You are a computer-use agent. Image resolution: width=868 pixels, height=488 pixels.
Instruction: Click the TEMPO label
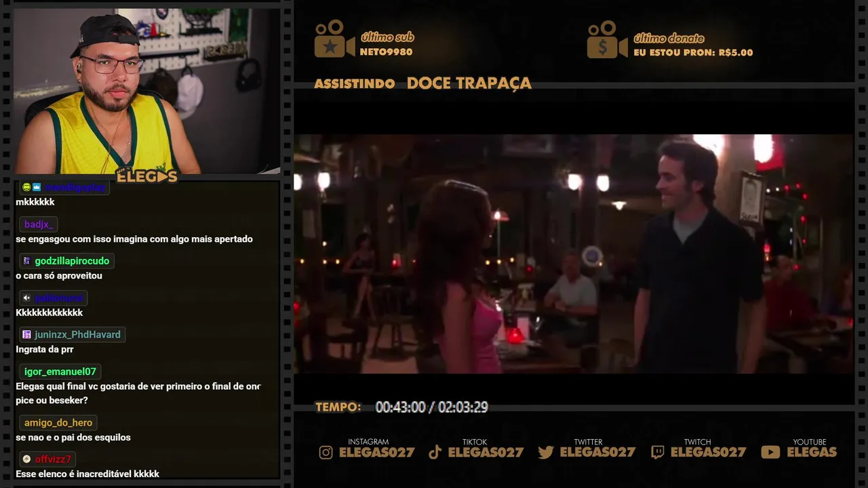(338, 407)
